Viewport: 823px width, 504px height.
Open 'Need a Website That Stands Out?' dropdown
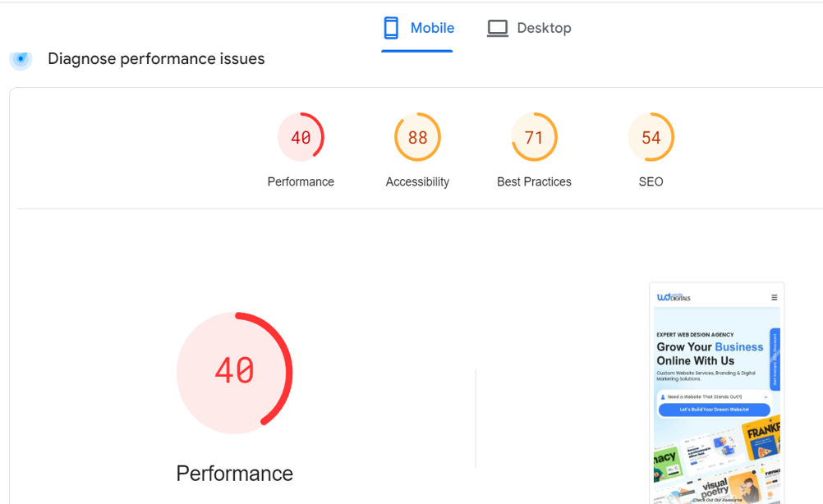714,396
